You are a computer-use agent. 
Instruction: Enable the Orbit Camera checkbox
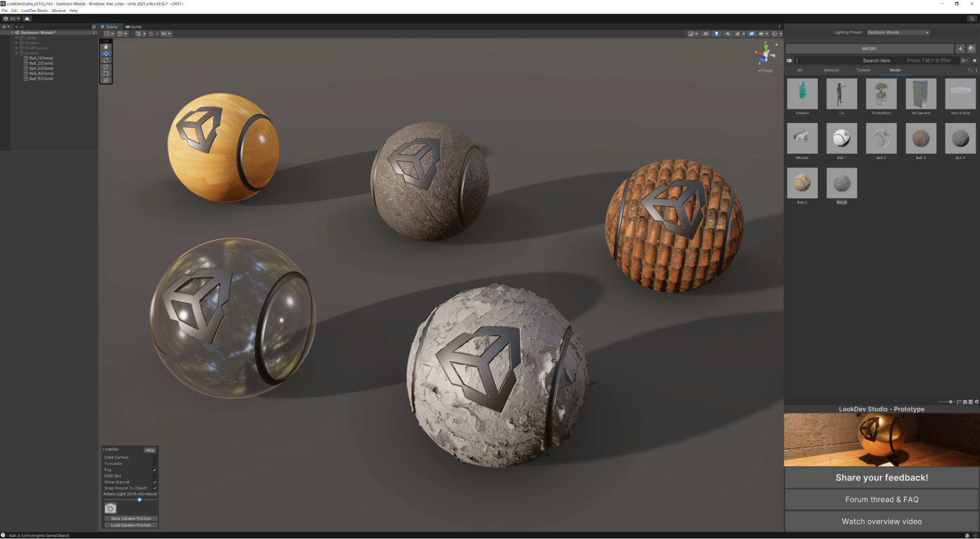(x=154, y=457)
